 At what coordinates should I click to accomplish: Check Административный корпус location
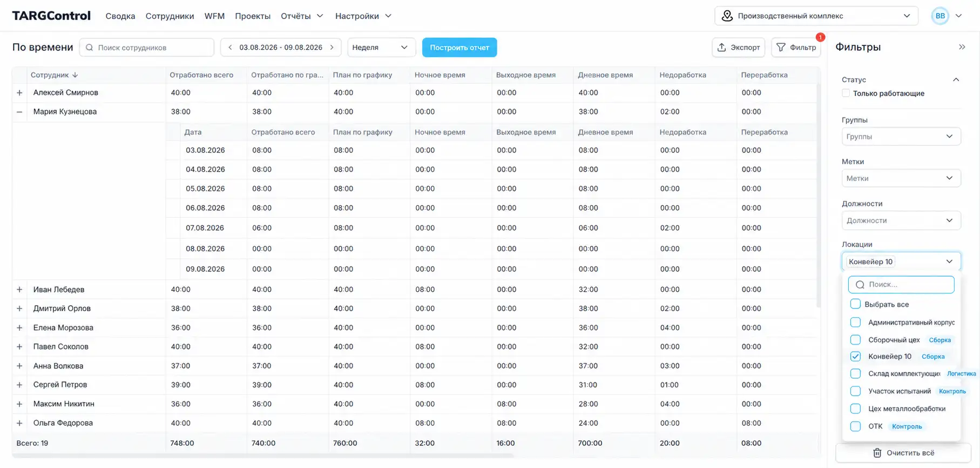[x=855, y=322]
